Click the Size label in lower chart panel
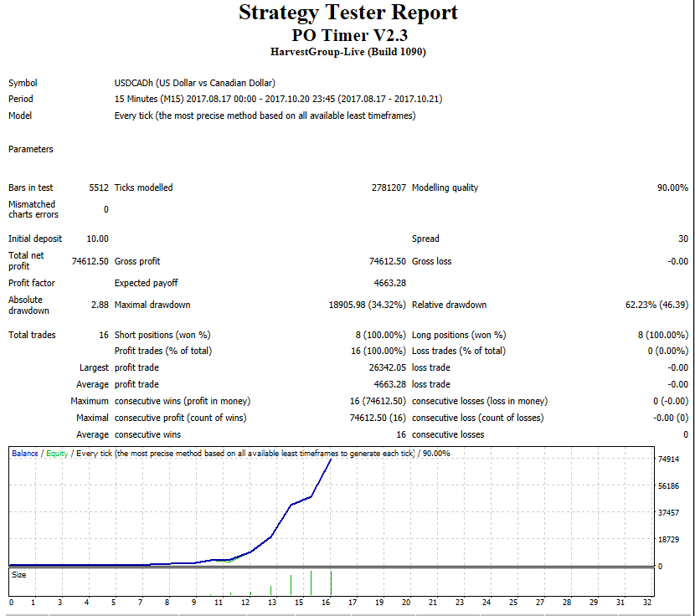This screenshot has height=616, width=695. click(x=19, y=575)
